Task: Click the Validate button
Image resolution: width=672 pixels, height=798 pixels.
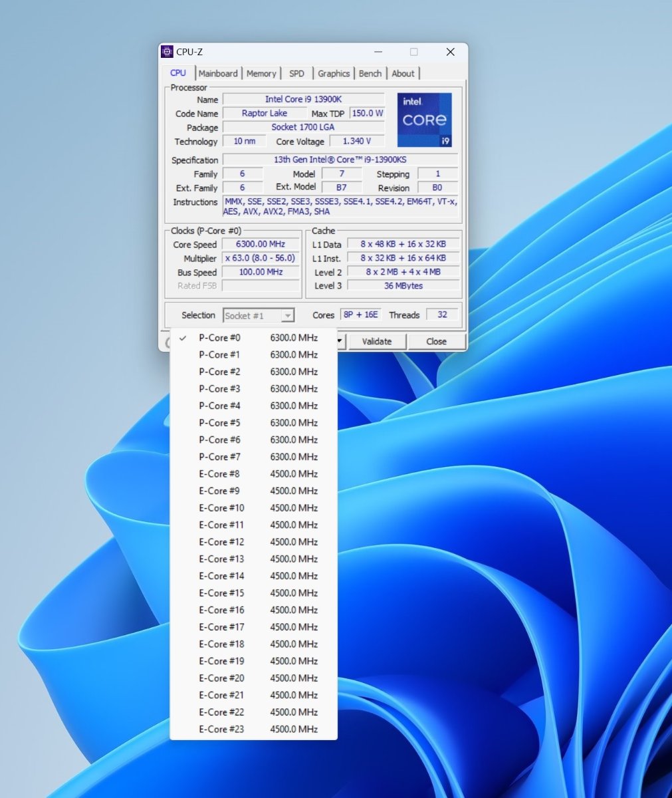Action: pyautogui.click(x=377, y=341)
